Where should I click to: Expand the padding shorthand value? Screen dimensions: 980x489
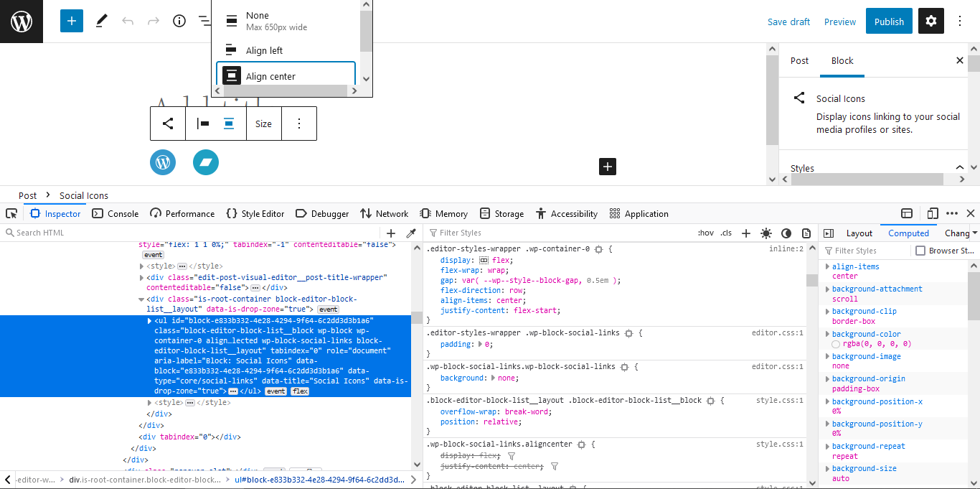pos(480,344)
